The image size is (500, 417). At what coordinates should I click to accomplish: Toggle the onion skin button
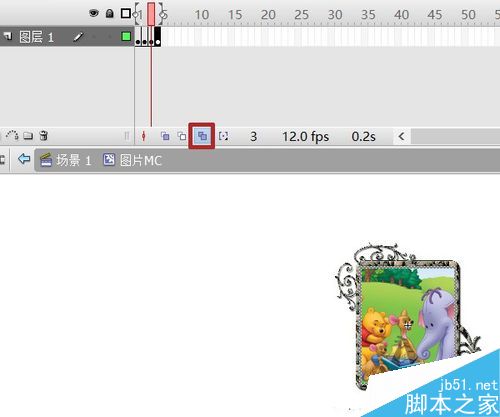coord(165,136)
